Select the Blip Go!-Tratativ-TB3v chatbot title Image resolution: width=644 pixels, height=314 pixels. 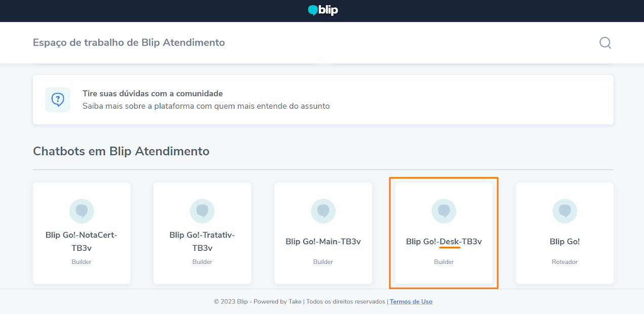[x=202, y=241]
